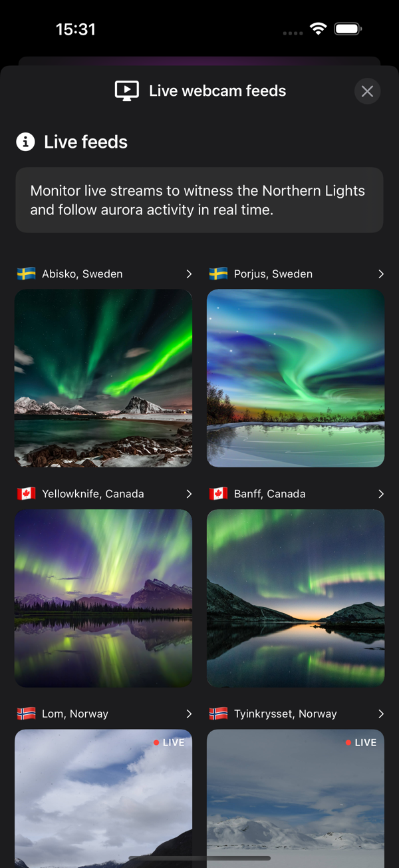Tap the monitor play icon in header
399x868 pixels.
[x=127, y=91]
